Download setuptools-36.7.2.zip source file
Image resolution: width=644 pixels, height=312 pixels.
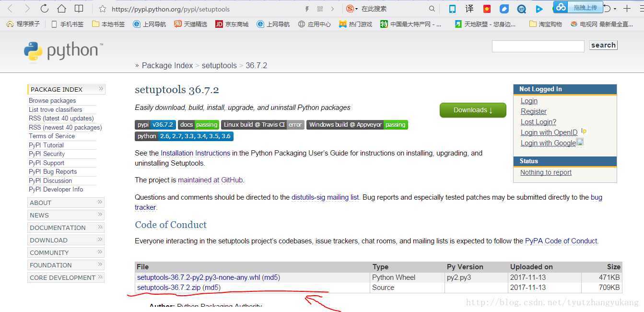(x=169, y=288)
